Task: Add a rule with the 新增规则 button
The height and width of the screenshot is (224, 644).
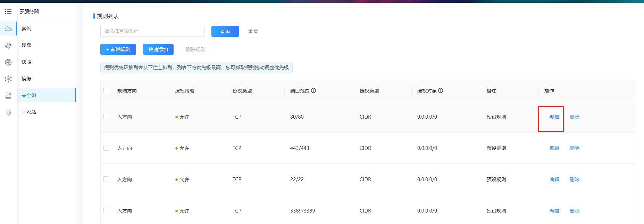Action: pyautogui.click(x=118, y=49)
